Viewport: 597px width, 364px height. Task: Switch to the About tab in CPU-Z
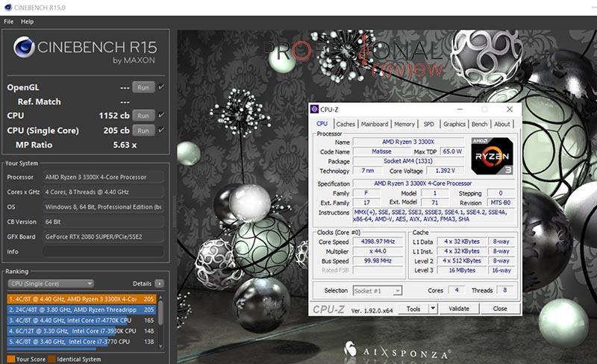coord(502,124)
